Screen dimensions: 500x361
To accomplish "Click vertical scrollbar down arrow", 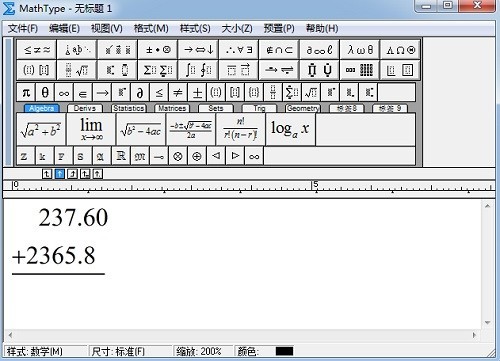I will 487,323.
